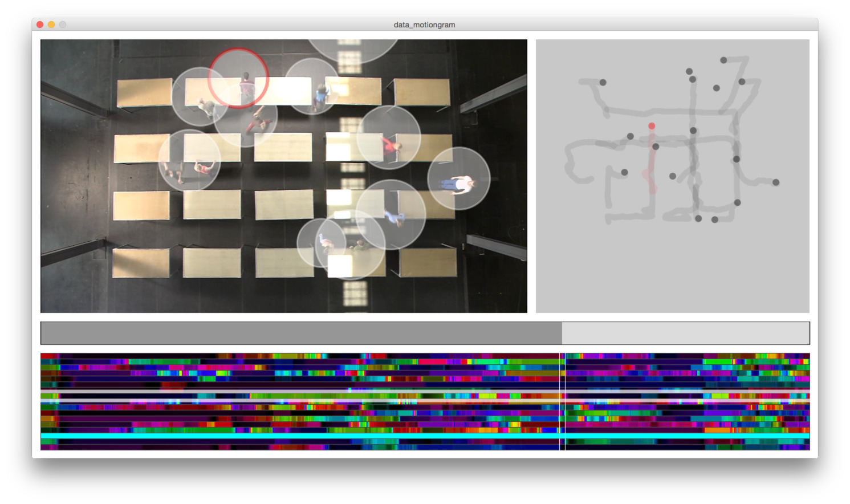This screenshot has height=504, width=850.
Task: Click the circle around the white-shirted dancer
Action: 459,178
